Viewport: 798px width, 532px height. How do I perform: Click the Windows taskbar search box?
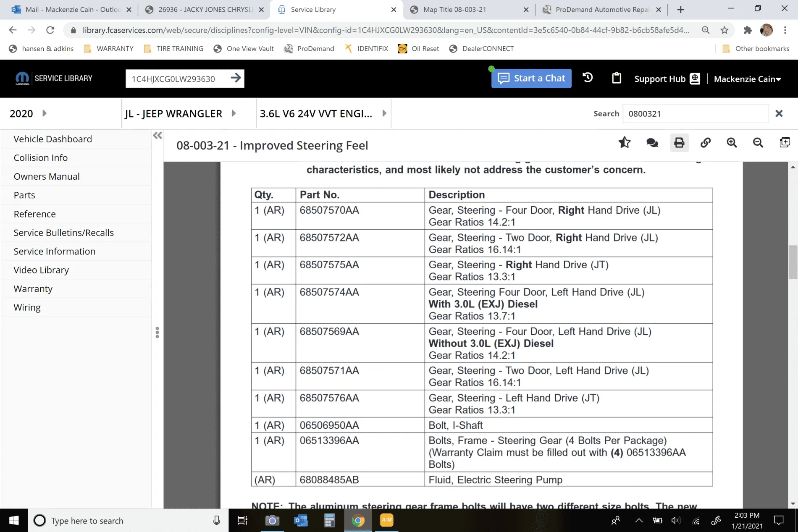point(128,521)
